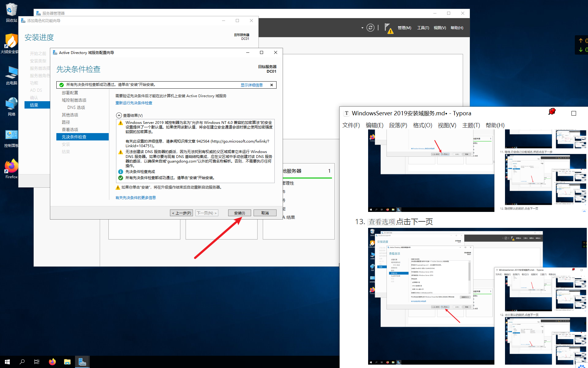The image size is (588, 368).
Task: Open the Windows Start menu
Action: tap(7, 362)
